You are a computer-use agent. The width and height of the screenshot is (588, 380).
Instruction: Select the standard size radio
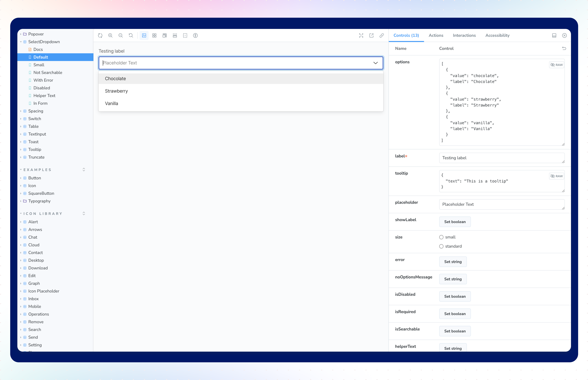tap(442, 246)
